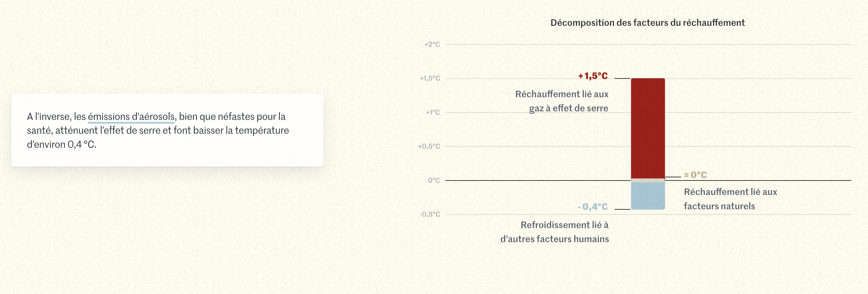Viewport: 868px width, 294px height.
Task: Click the chart title 'Décomposition des facteurs du réchauffement'
Action: 647,23
